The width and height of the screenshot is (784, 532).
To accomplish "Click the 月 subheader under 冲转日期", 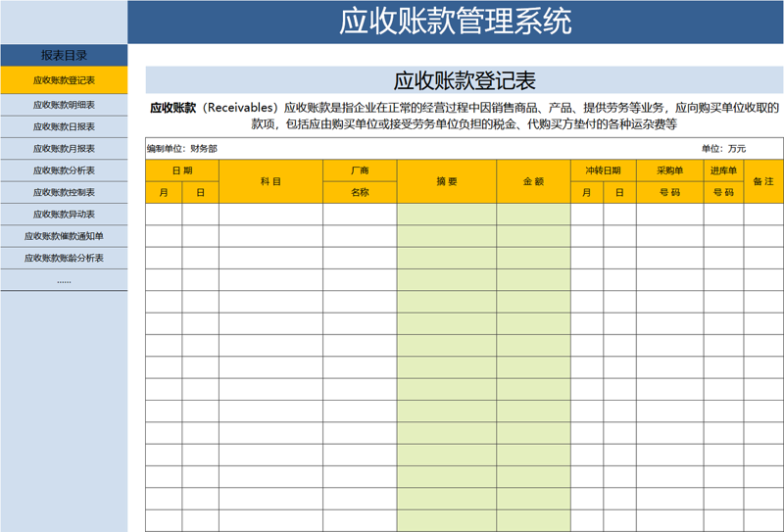I will [586, 192].
